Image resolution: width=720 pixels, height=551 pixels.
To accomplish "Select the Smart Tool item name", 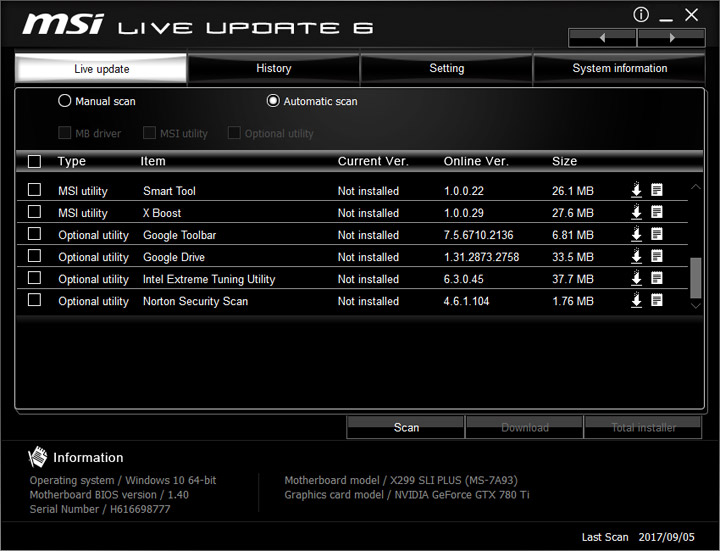I will coord(169,191).
